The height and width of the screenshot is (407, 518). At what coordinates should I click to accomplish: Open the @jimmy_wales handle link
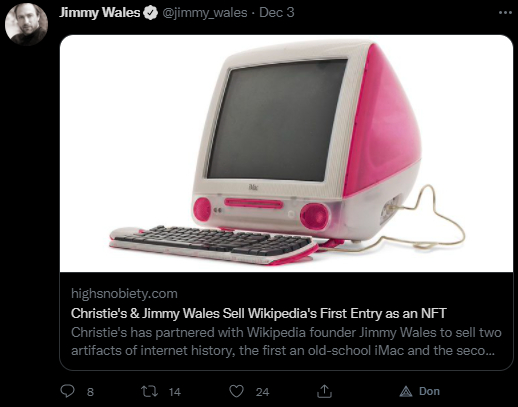205,13
